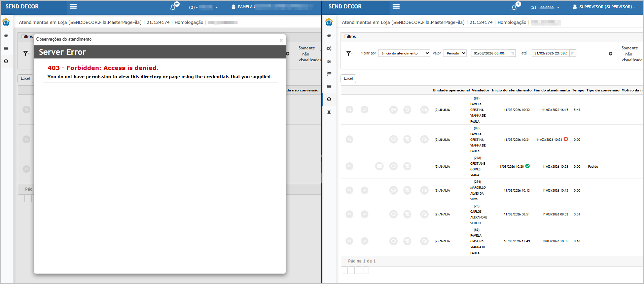This screenshot has height=284, width=644.
Task: Click the start date field 01/03/2026
Action: click(490, 53)
